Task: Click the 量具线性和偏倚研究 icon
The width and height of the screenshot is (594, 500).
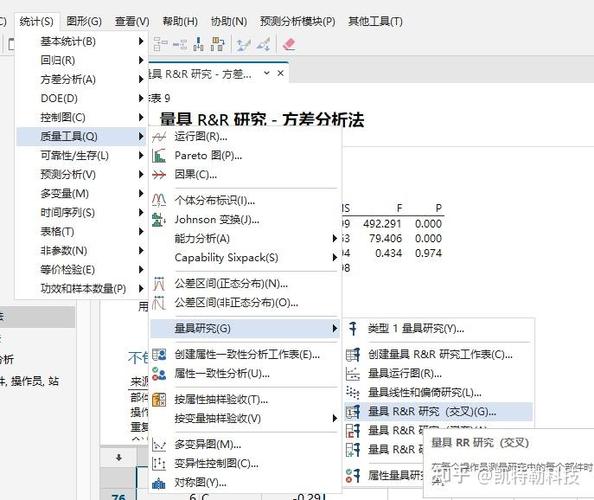Action: pyautogui.click(x=353, y=393)
